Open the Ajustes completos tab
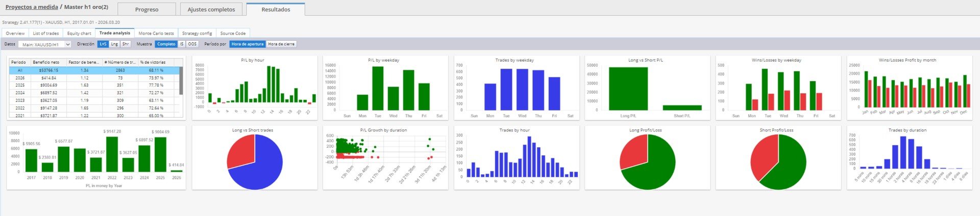 pyautogui.click(x=211, y=9)
